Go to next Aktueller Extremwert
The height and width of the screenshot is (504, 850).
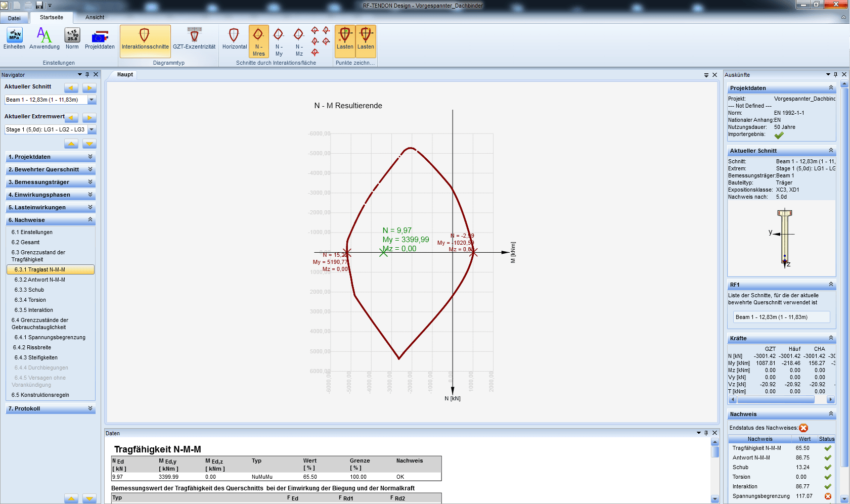(90, 118)
